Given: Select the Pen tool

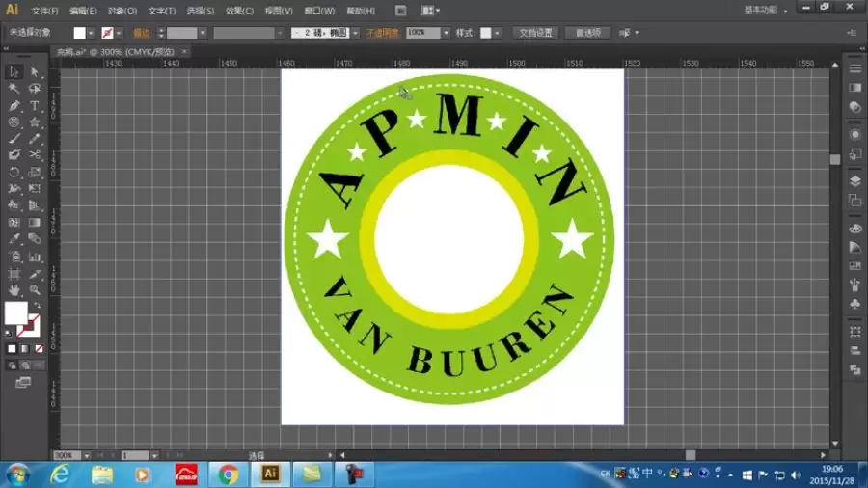Looking at the screenshot, I should click(x=14, y=105).
